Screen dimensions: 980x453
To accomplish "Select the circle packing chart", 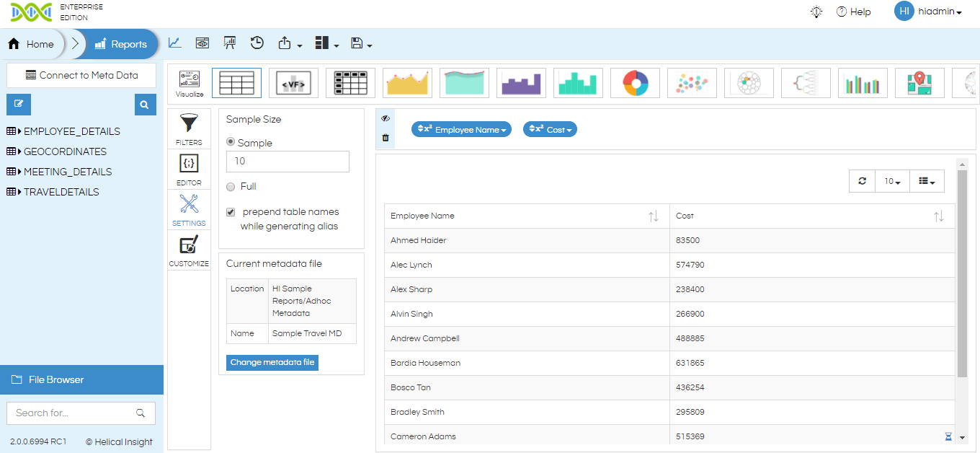I will click(x=749, y=83).
